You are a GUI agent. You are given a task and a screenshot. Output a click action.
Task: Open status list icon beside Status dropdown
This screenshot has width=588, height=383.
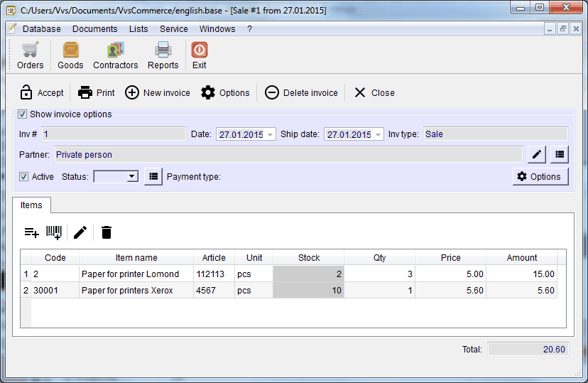(153, 176)
